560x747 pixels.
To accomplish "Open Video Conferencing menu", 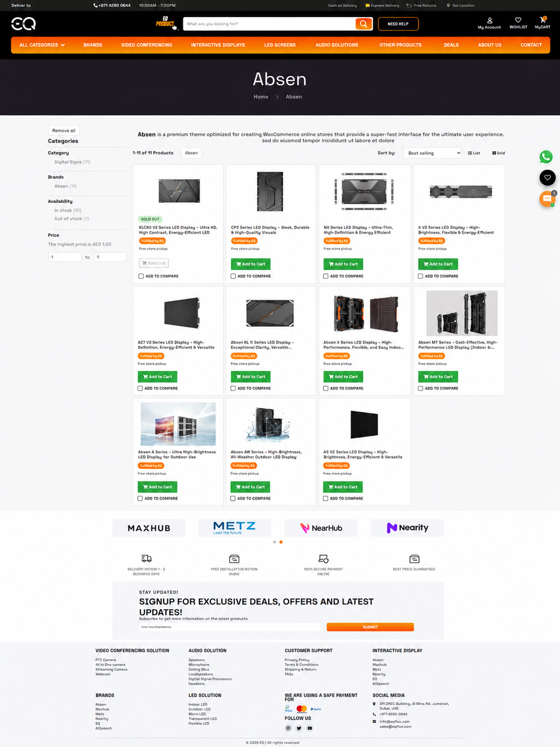I will [x=147, y=45].
